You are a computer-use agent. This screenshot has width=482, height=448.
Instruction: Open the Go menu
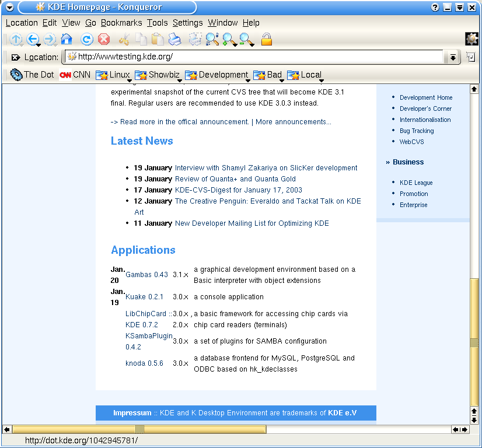pyautogui.click(x=90, y=23)
